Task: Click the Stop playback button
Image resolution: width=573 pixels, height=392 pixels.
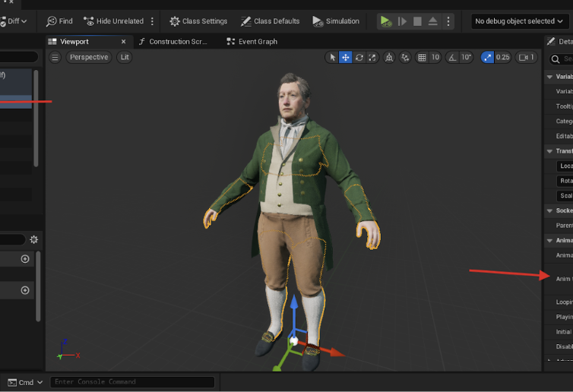Action: [417, 21]
